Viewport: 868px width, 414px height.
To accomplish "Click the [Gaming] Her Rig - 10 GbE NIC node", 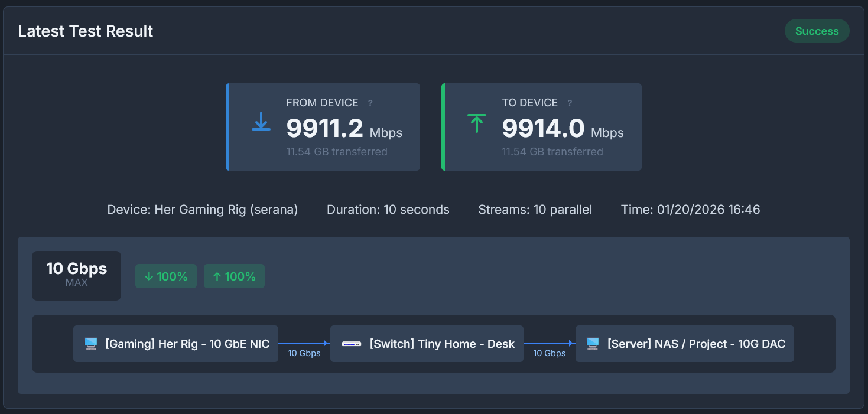I will point(175,343).
